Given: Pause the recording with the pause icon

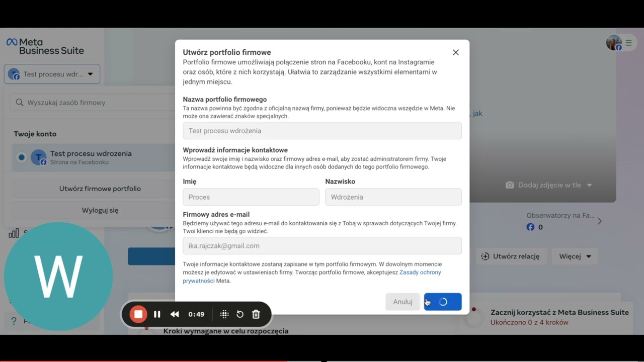Looking at the screenshot, I should tap(157, 314).
